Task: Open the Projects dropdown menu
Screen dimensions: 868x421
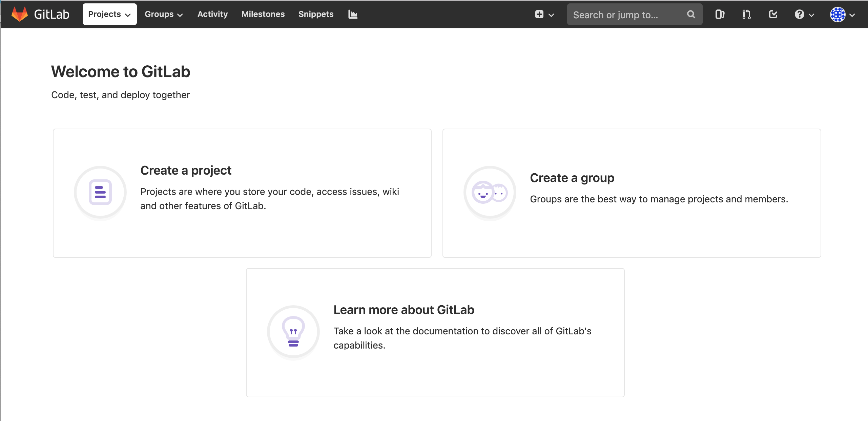Action: tap(109, 14)
